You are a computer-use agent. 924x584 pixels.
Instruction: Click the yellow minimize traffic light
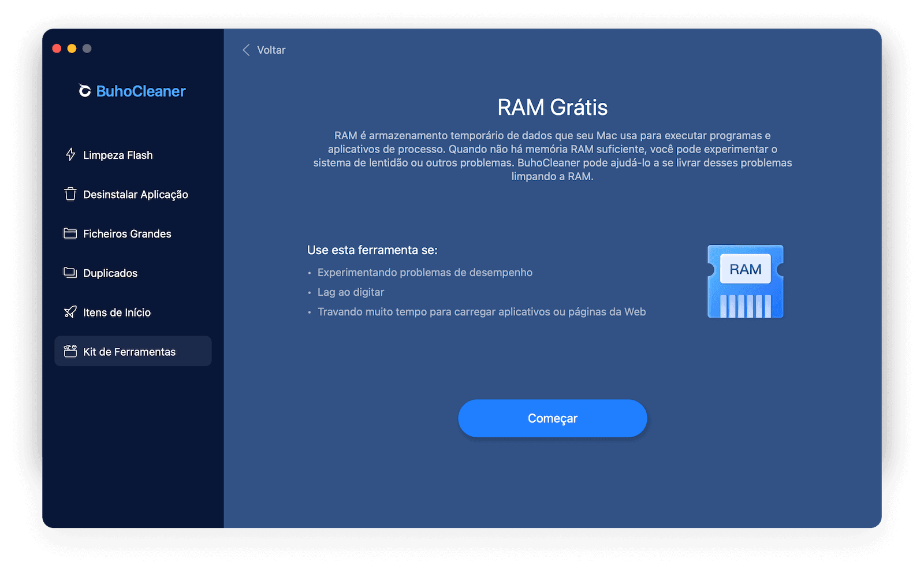pyautogui.click(x=72, y=49)
